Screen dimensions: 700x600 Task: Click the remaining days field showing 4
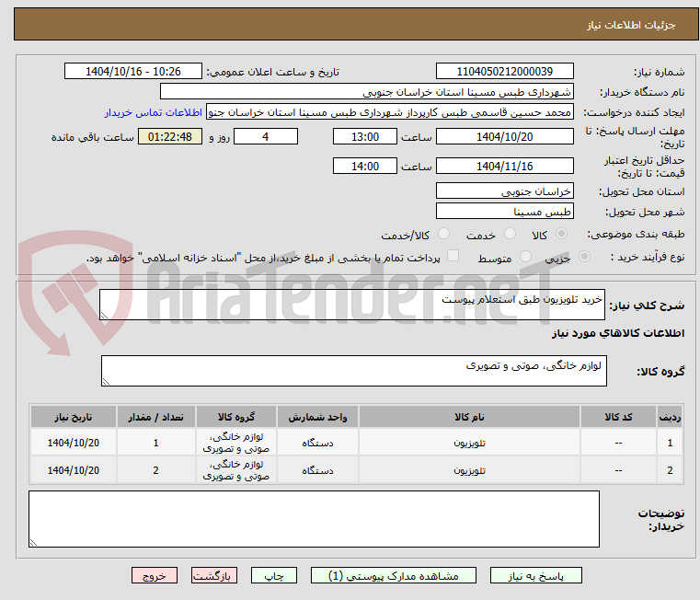coord(266,136)
